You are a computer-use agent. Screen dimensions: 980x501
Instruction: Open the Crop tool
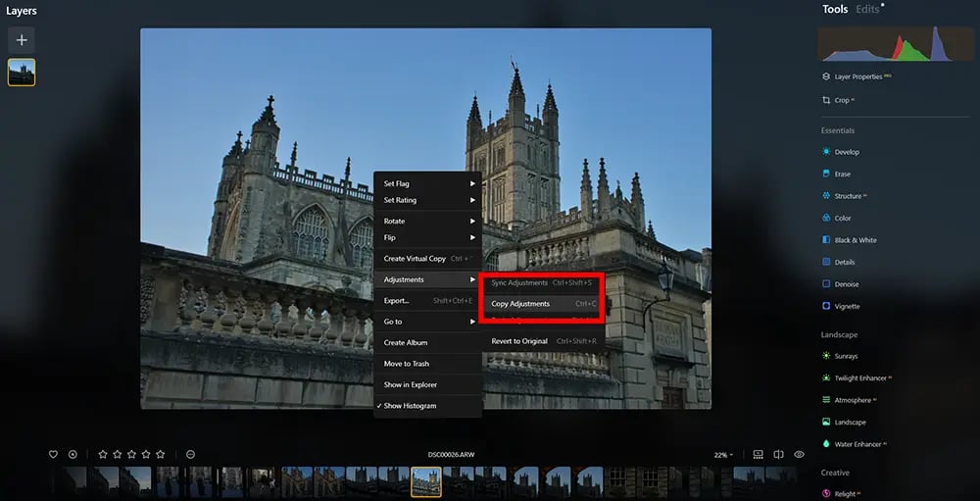click(836, 100)
